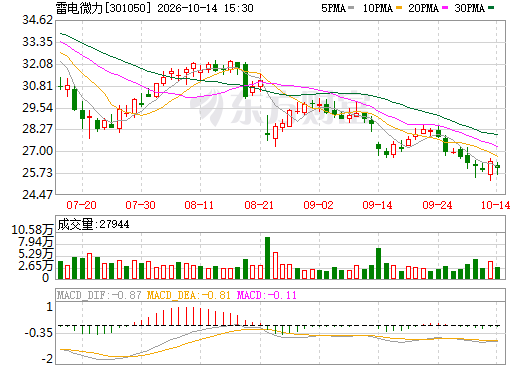The height and width of the screenshot is (365, 520).
Task: Click the green 30PMA legend color dash
Action: tap(491, 7)
